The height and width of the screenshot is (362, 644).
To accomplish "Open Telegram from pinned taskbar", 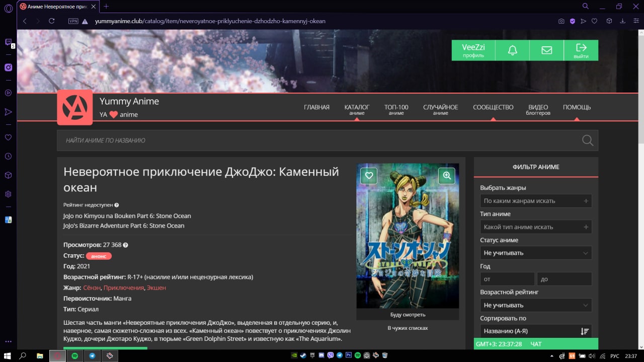I will [x=92, y=355].
